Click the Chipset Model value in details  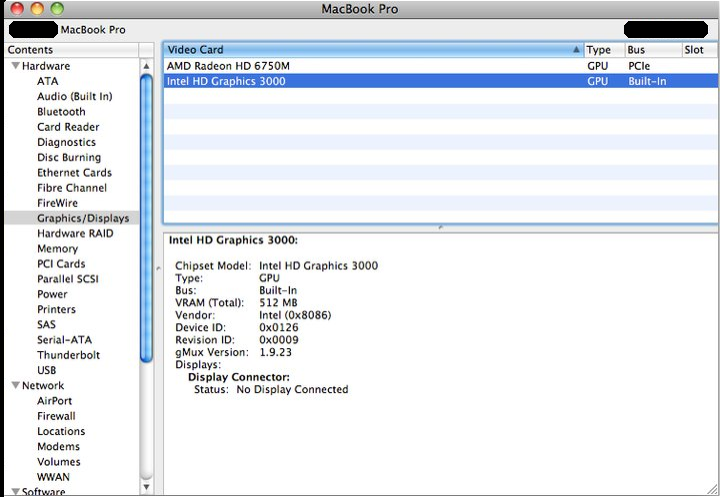tap(318, 265)
